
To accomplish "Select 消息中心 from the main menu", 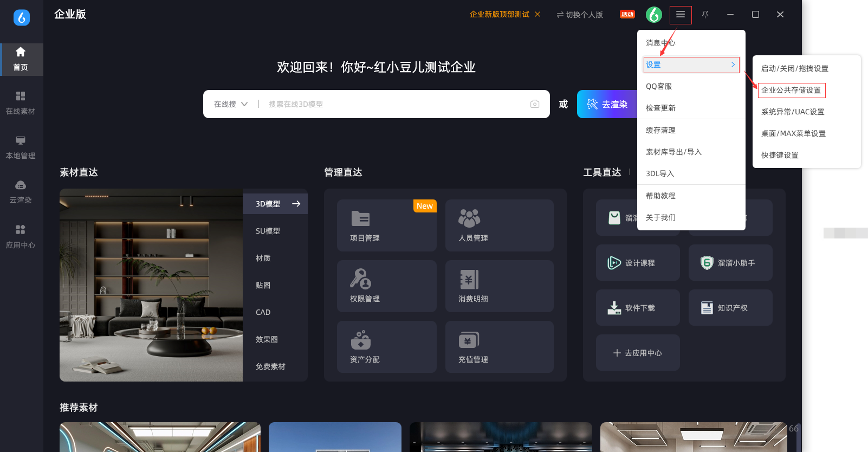I will pos(691,43).
